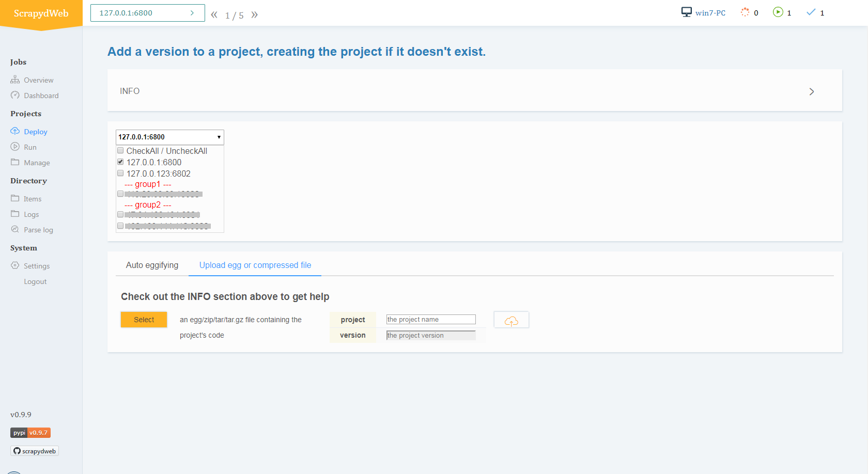868x474 pixels.
Task: Select Upload egg or compressed file tab
Action: [x=255, y=265]
